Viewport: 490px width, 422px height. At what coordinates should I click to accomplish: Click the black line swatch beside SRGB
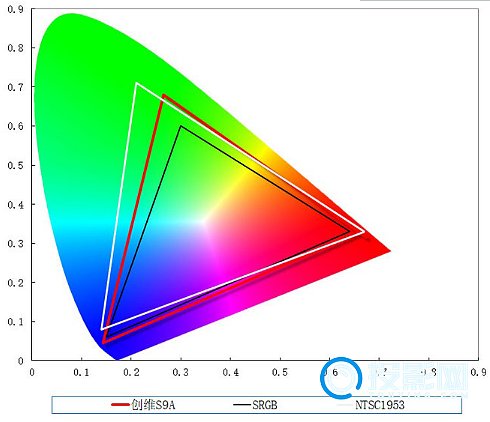(x=242, y=405)
